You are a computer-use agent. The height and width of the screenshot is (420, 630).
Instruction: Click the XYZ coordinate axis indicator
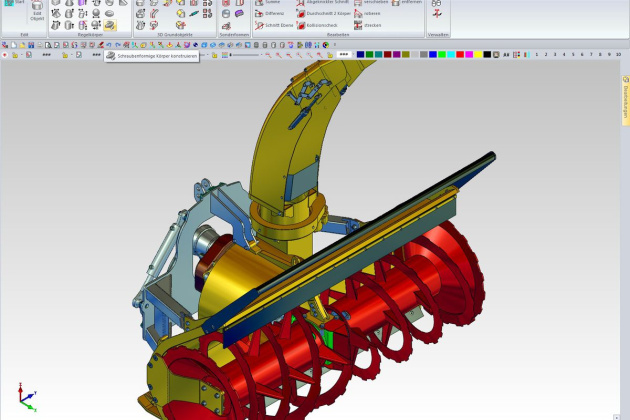click(x=25, y=400)
